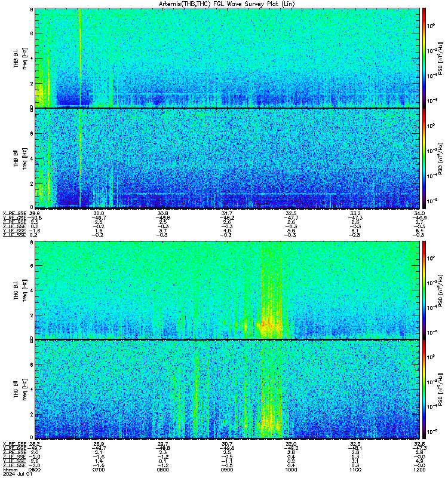The image size is (448, 478).
Task: Click the 'hhmm' axis label
Action: click(10, 470)
